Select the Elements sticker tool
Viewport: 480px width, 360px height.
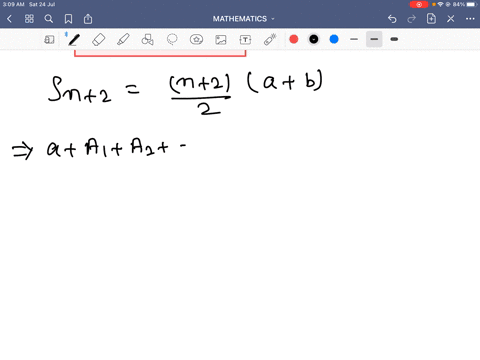pyautogui.click(x=196, y=40)
